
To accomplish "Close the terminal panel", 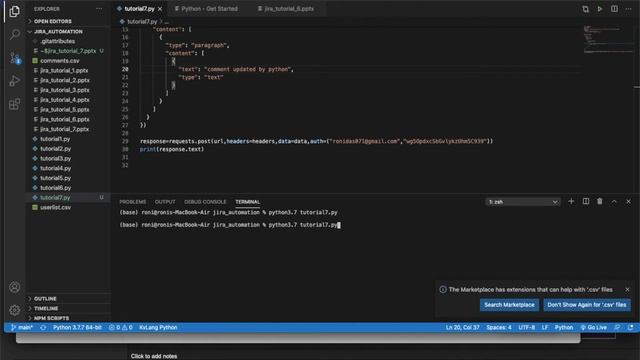I will (x=628, y=201).
